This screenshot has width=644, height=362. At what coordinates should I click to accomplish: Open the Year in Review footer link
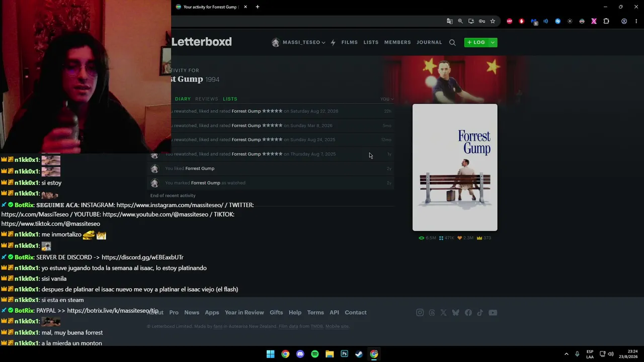[x=245, y=313]
